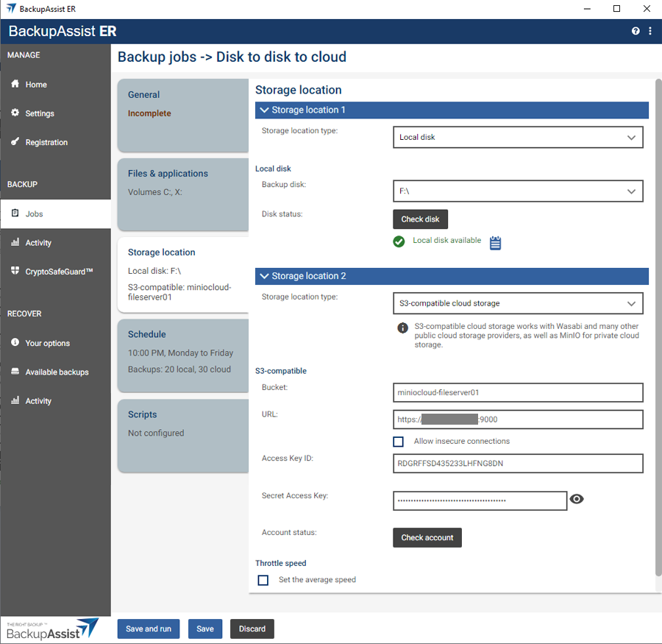The image size is (662, 644).
Task: Open help via question mark icon
Action: (x=636, y=31)
